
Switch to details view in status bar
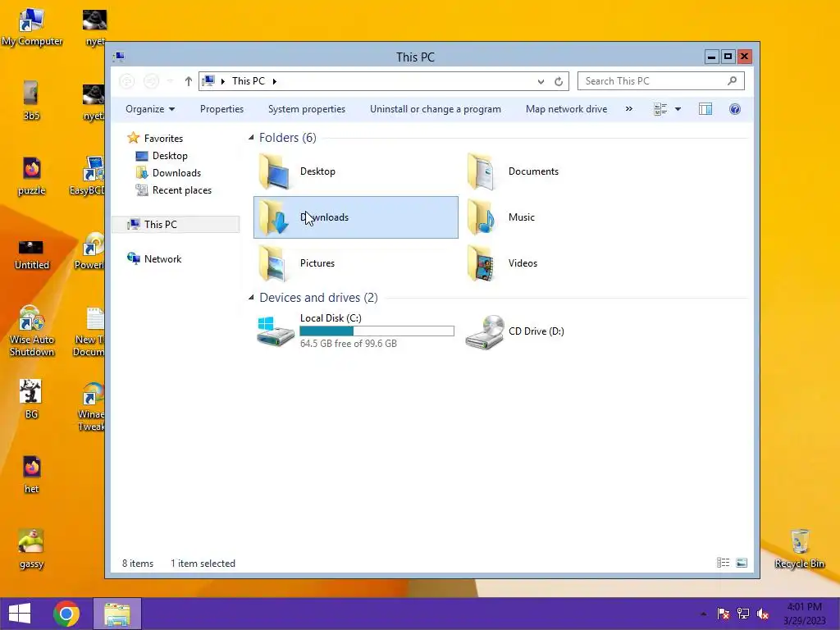[724, 563]
